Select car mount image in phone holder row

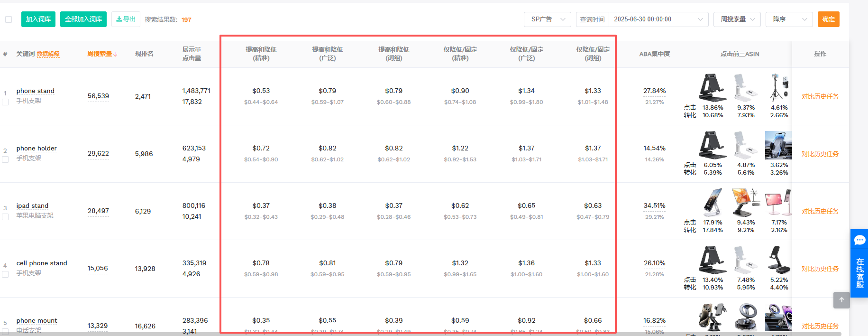[778, 145]
